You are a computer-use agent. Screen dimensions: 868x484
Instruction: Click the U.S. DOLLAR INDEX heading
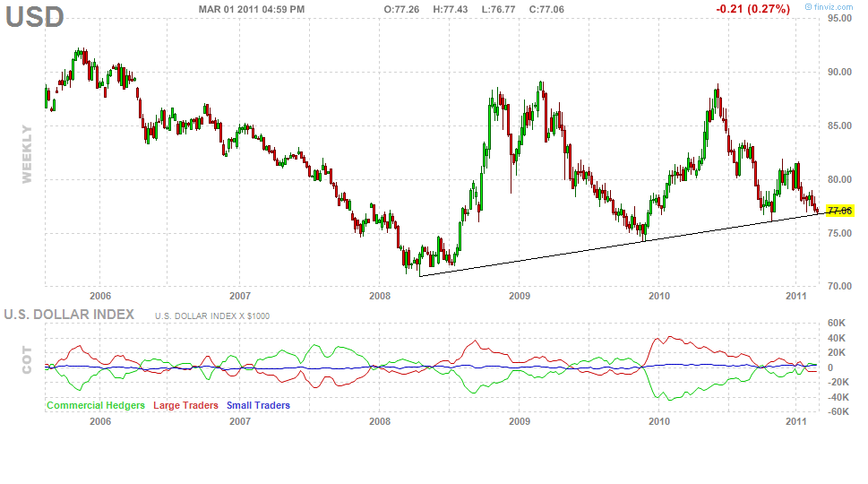click(69, 315)
